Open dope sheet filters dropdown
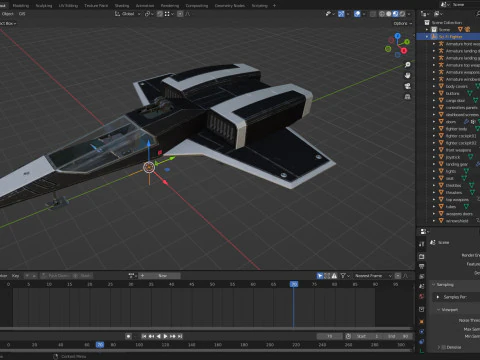 [345, 276]
